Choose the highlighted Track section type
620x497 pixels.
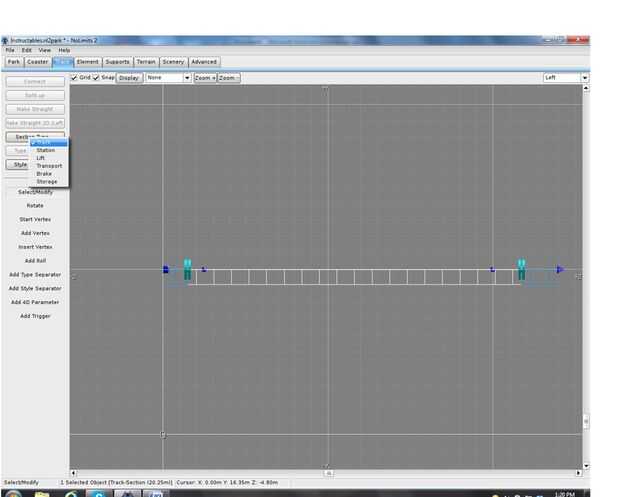(49, 142)
